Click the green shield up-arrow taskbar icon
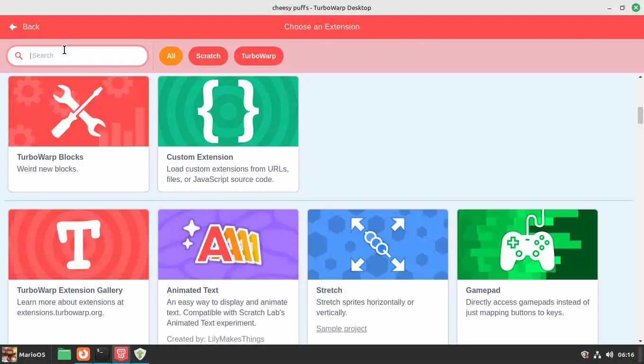The image size is (644, 364). (140, 354)
